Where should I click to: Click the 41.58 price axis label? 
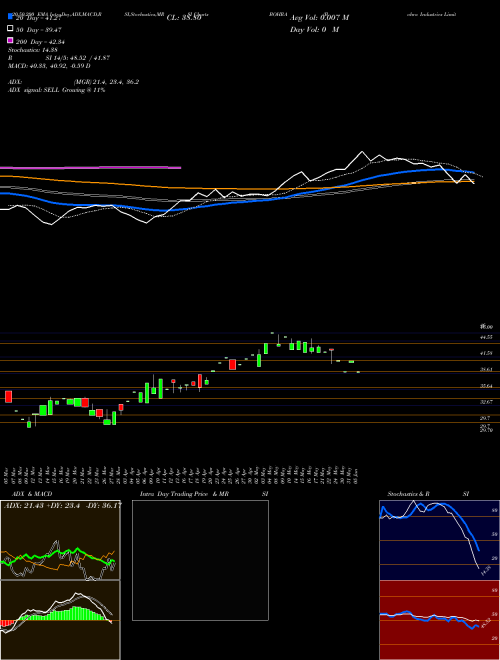coord(487,353)
